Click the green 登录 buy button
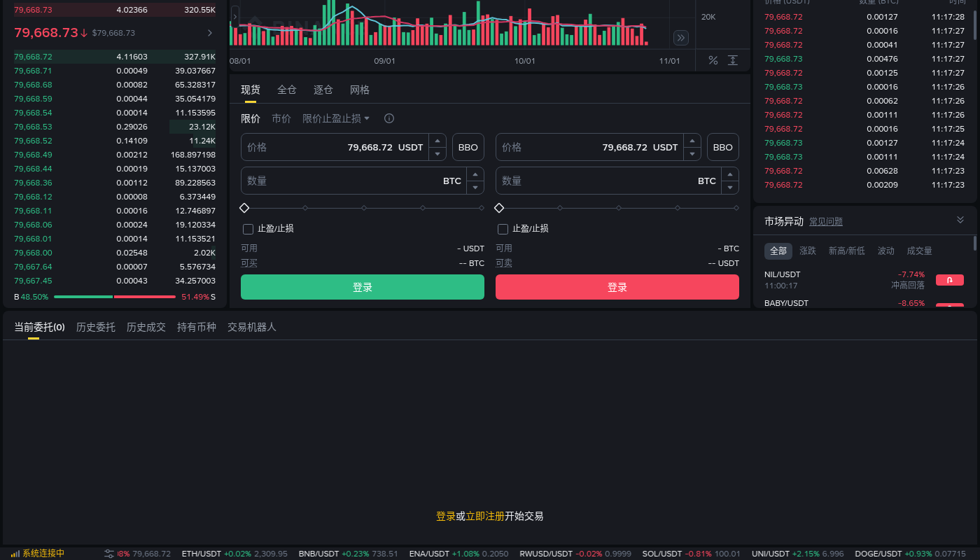This screenshot has height=560, width=980. (363, 287)
